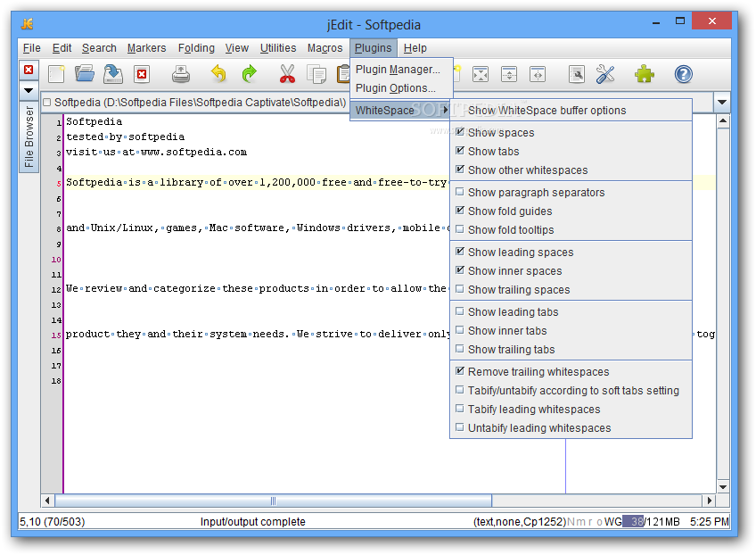Click the horizontal scrollbar thumb
This screenshot has height=555, width=756.
pos(274,501)
